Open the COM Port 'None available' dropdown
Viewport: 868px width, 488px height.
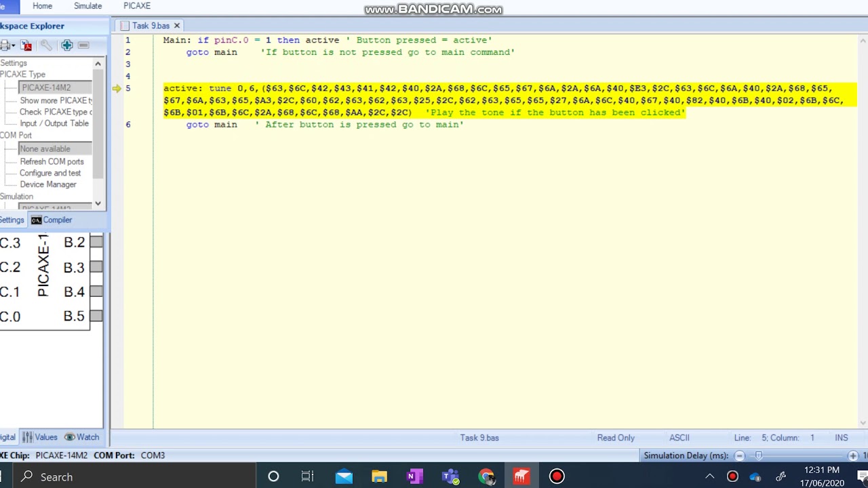coord(55,148)
